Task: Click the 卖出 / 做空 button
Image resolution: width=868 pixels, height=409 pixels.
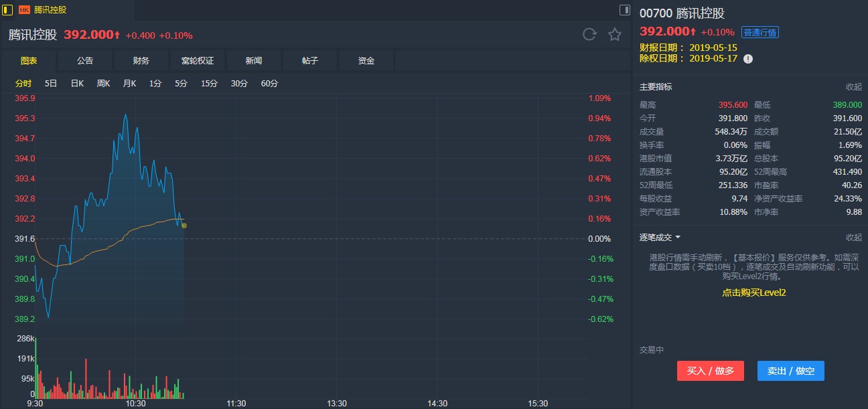Action: pos(790,371)
